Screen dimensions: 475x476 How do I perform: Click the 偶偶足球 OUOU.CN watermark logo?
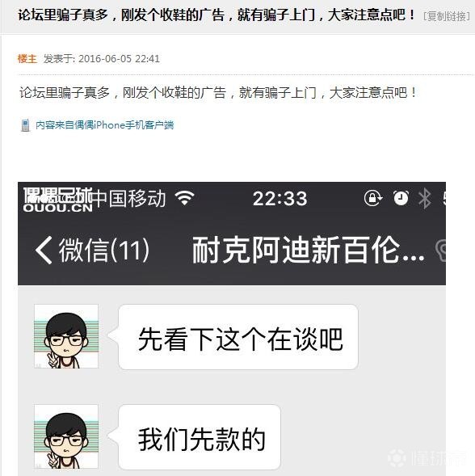pos(57,200)
